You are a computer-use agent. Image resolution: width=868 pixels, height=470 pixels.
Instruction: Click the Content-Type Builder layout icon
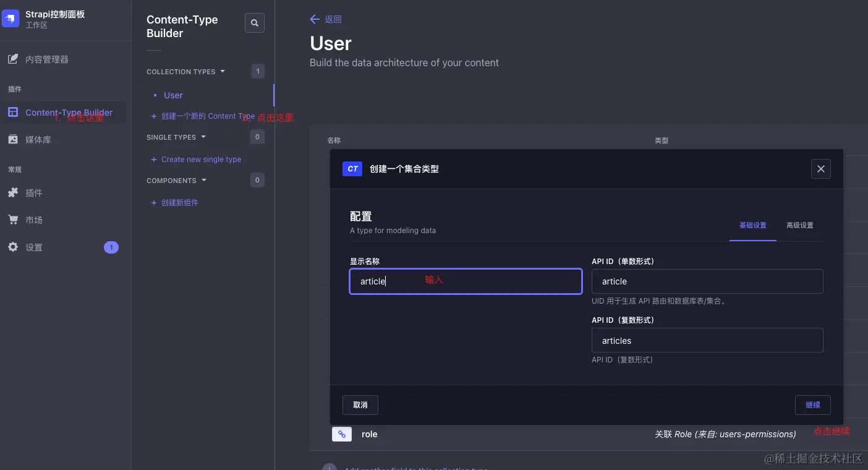13,113
